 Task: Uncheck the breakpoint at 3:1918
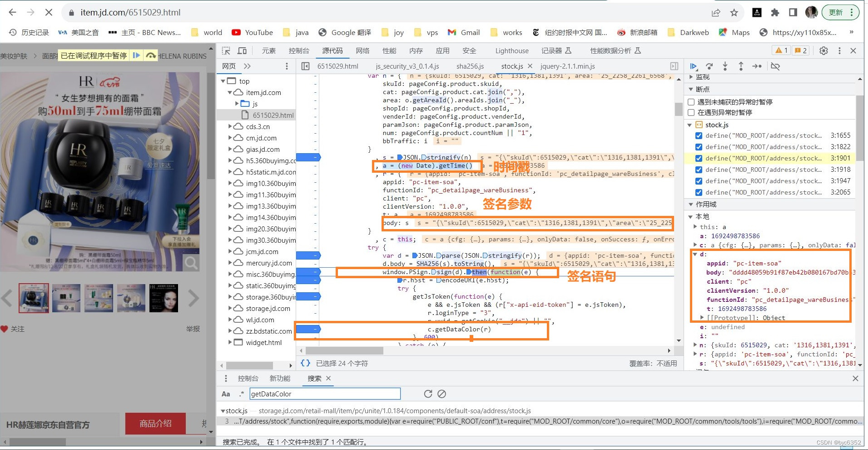coord(699,170)
